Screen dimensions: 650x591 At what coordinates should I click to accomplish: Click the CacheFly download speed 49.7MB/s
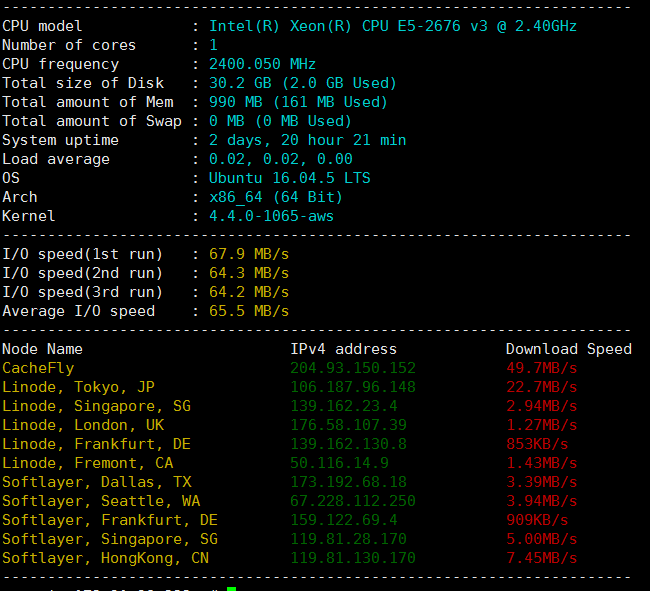541,368
